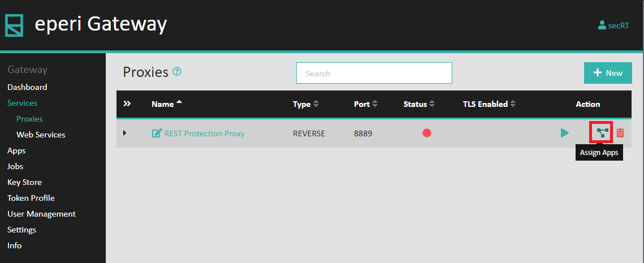644x263 pixels.
Task: Open the REST Protection Proxy link
Action: pos(205,133)
